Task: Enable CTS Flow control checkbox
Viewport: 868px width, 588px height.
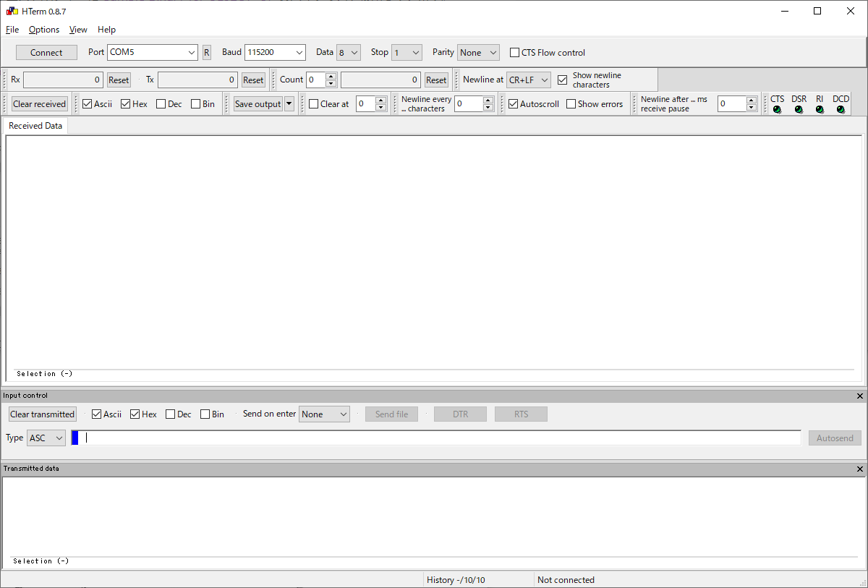Action: [x=515, y=53]
